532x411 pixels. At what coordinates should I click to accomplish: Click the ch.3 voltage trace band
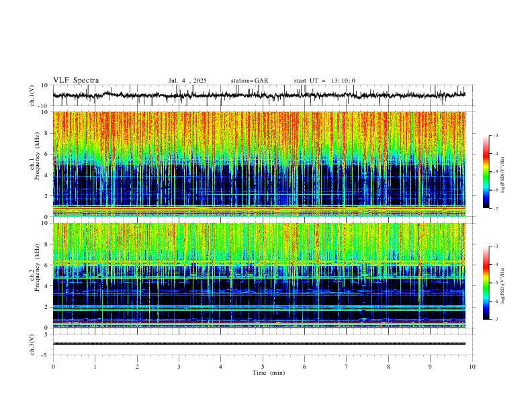(x=259, y=344)
